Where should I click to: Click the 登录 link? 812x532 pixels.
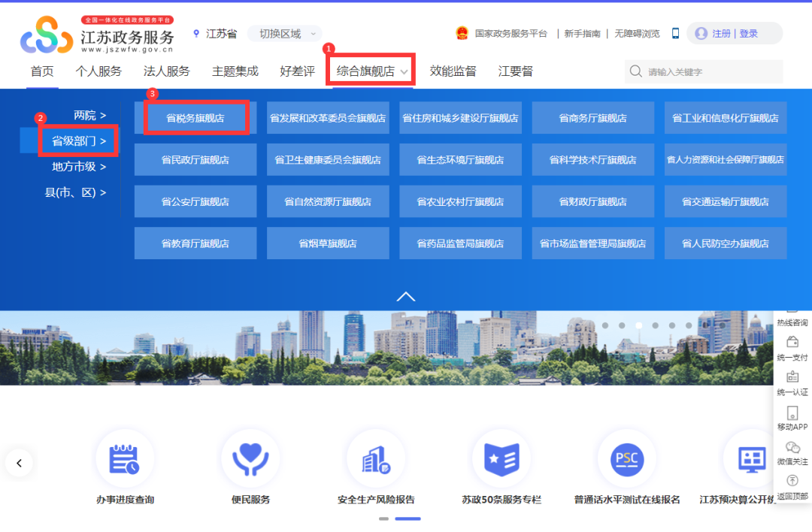click(749, 34)
